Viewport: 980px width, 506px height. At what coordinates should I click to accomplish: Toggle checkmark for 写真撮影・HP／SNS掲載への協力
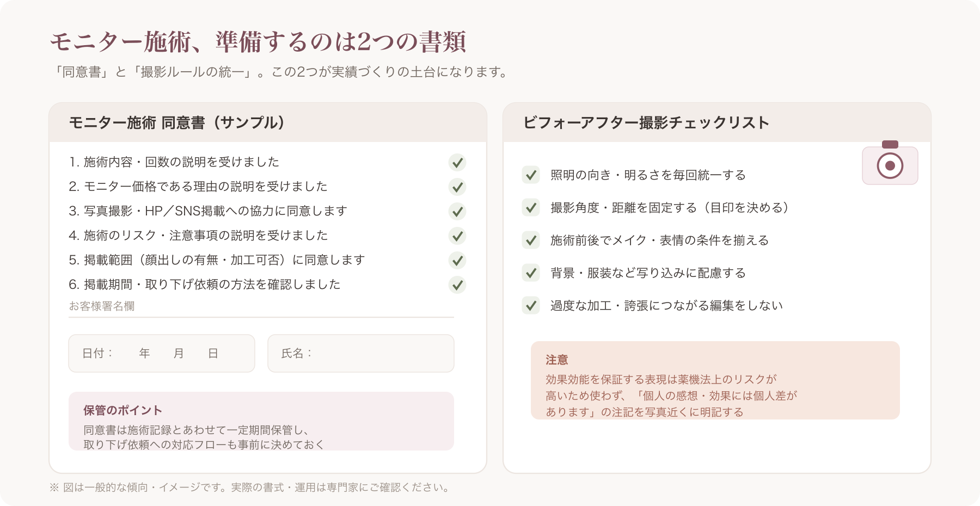point(457,211)
